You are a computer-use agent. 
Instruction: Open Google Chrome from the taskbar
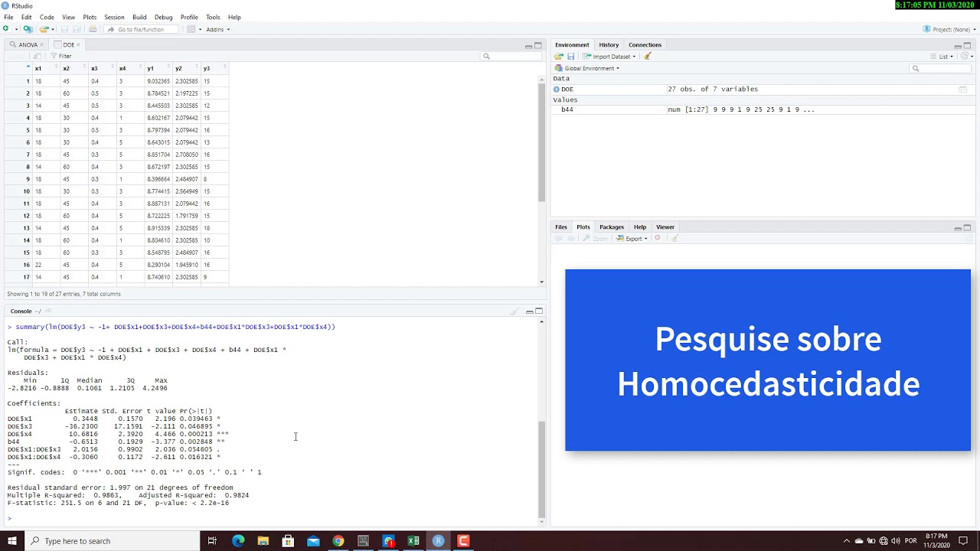(338, 541)
